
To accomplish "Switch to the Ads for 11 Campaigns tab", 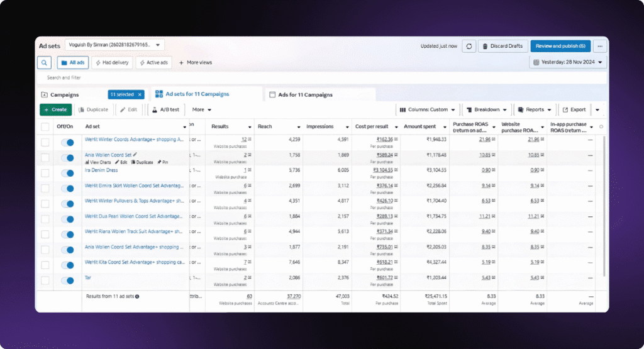I will pos(305,94).
